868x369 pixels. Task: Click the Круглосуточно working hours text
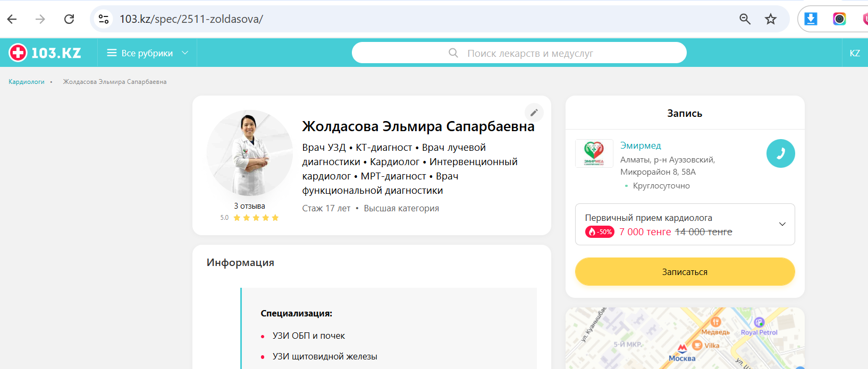tap(661, 186)
